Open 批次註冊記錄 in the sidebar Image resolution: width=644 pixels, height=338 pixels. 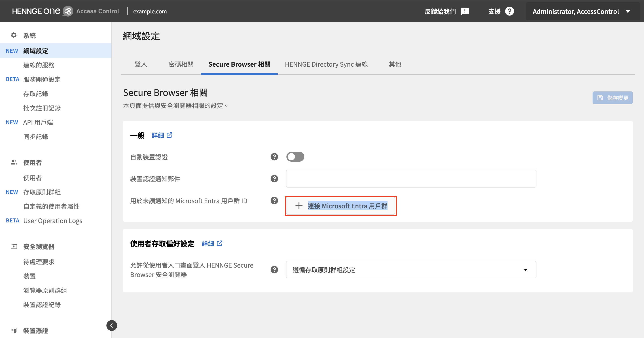coord(42,108)
